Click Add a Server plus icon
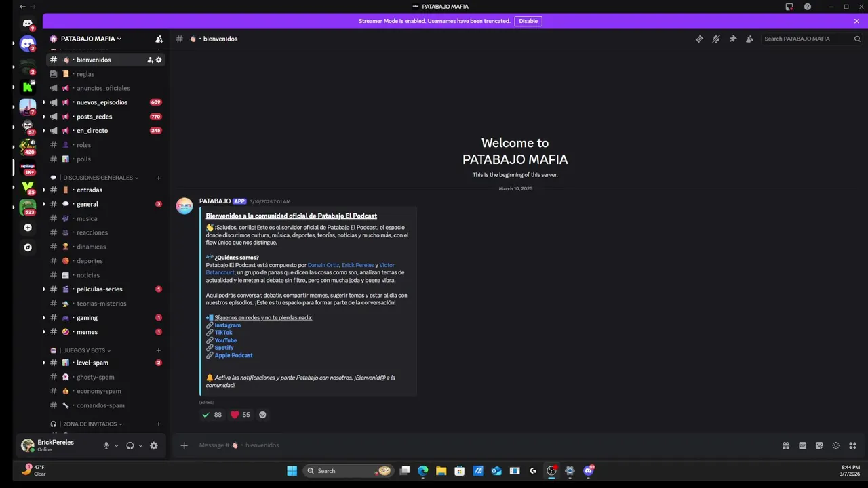868x488 pixels. 28,227
